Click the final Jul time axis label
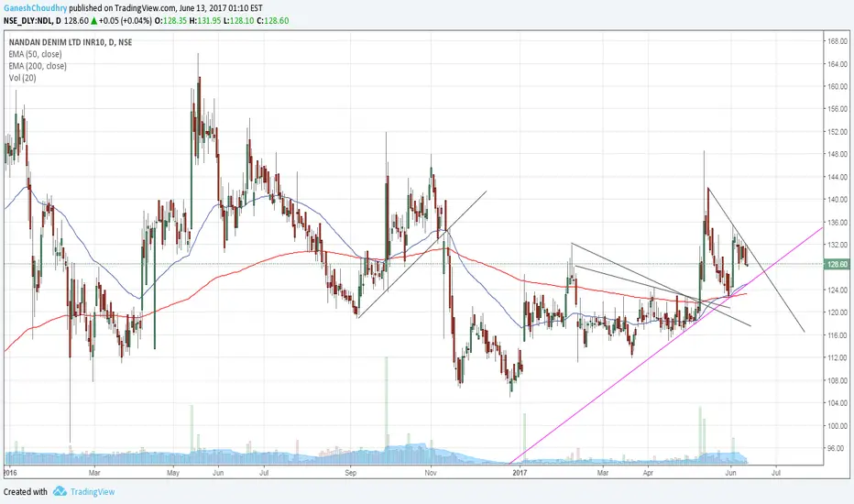This screenshot has height=504, width=854. tap(775, 473)
